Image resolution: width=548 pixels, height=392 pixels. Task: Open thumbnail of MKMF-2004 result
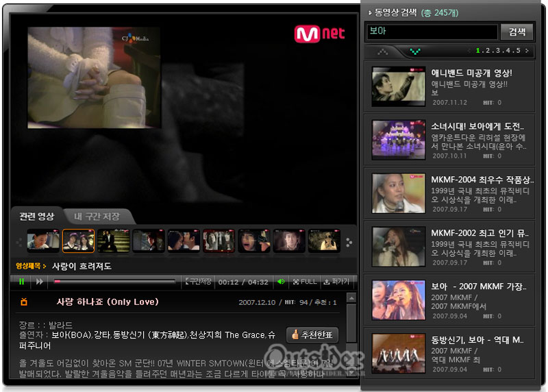click(399, 193)
